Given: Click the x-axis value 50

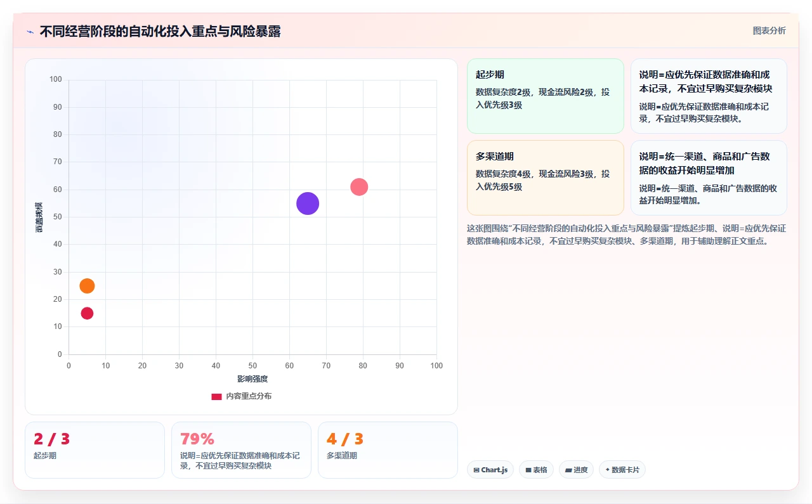Looking at the screenshot, I should click(252, 366).
